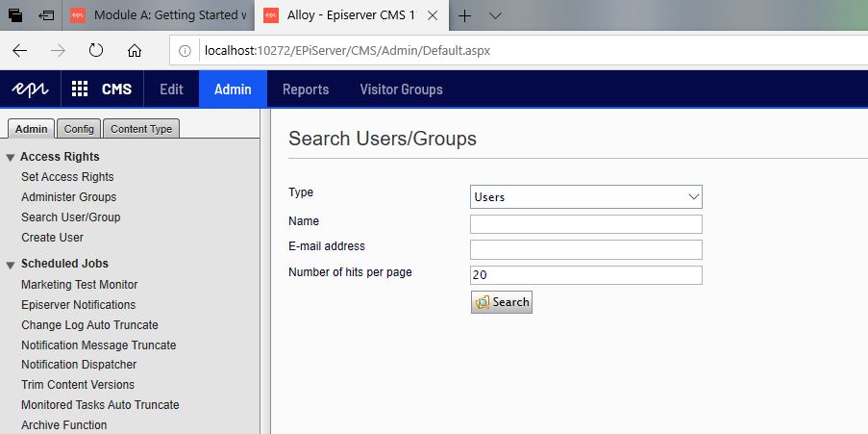Open the Type dropdown showing Users
The height and width of the screenshot is (434, 868).
[585, 196]
